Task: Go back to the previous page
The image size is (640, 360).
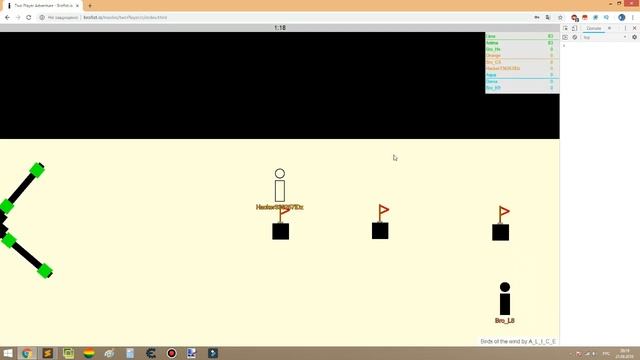Action: tap(7, 18)
